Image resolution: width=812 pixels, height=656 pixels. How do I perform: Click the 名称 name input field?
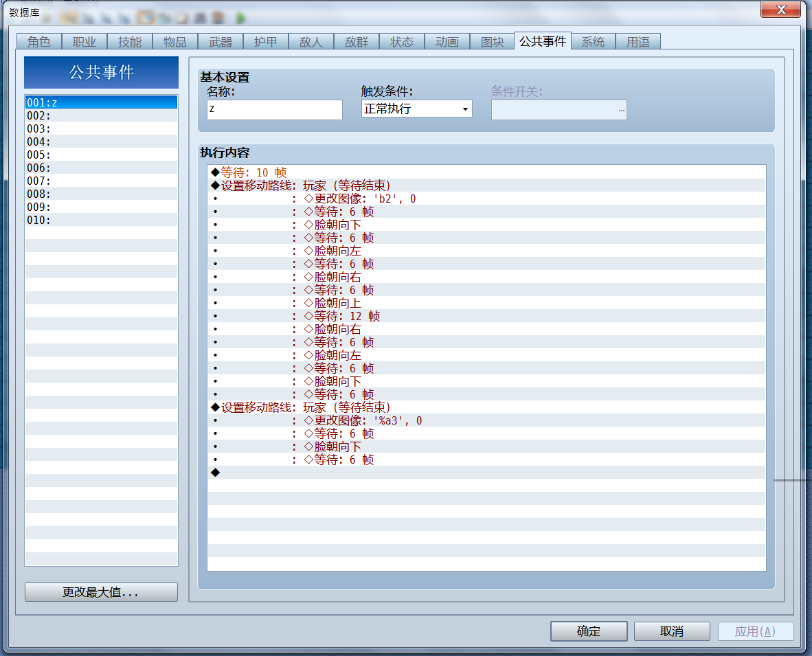point(275,110)
